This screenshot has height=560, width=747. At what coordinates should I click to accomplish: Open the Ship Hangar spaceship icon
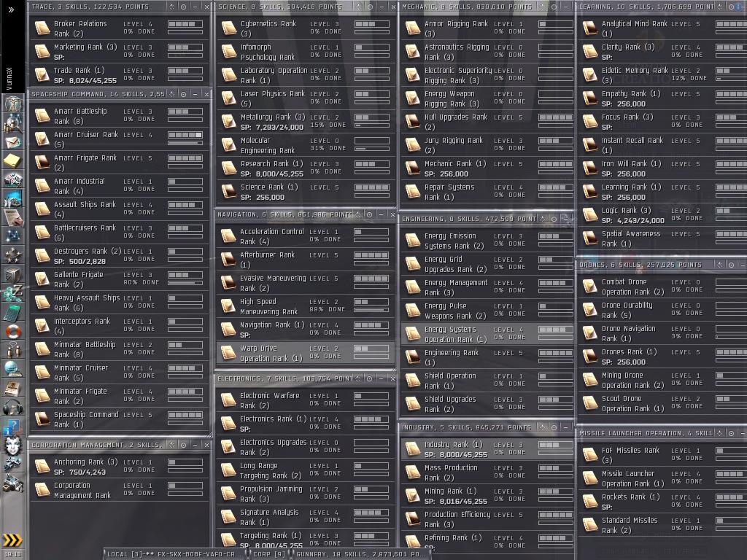(12, 463)
